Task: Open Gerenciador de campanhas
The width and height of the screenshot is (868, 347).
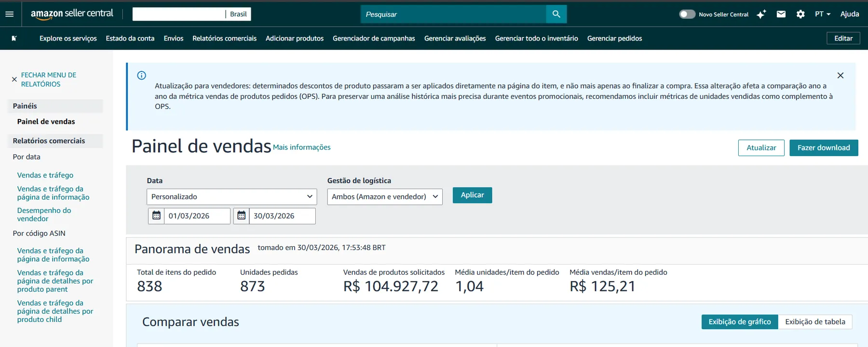Action: point(374,38)
